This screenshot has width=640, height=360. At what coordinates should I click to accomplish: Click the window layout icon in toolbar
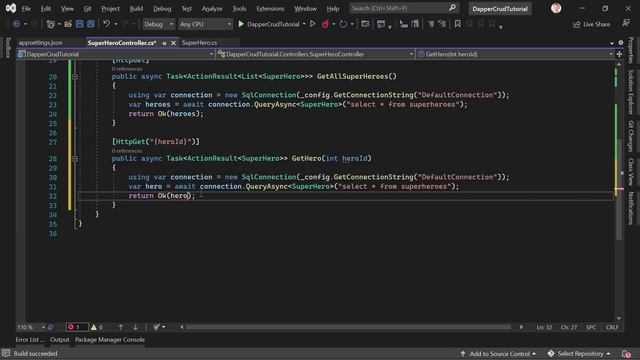pos(381,24)
